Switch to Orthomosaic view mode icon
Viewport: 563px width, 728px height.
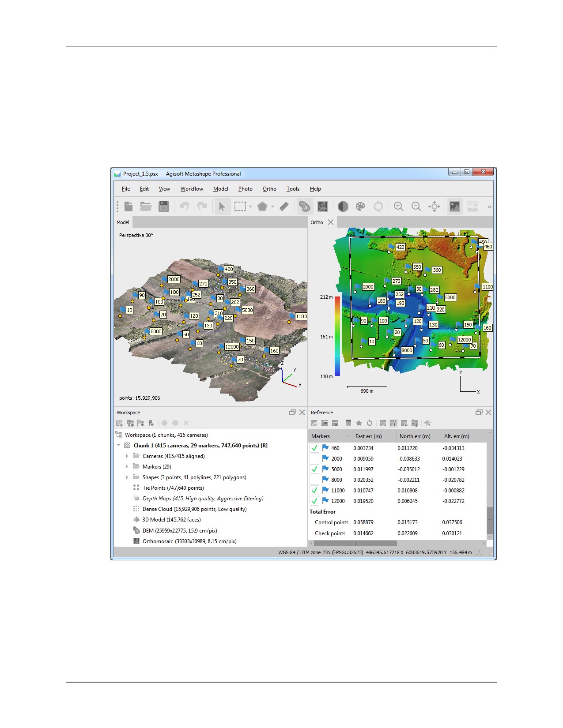[323, 206]
